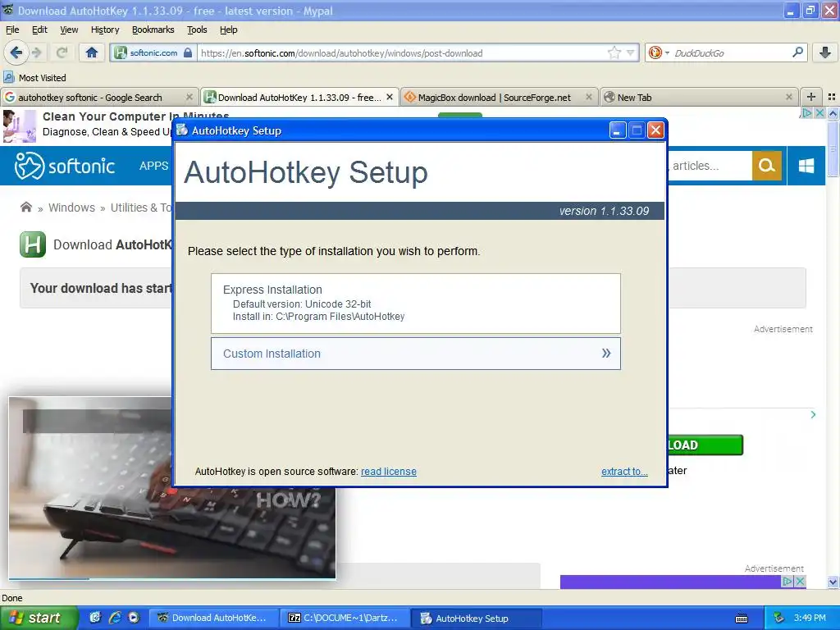Show all tabs grid icon
The image size is (840, 630).
(832, 97)
